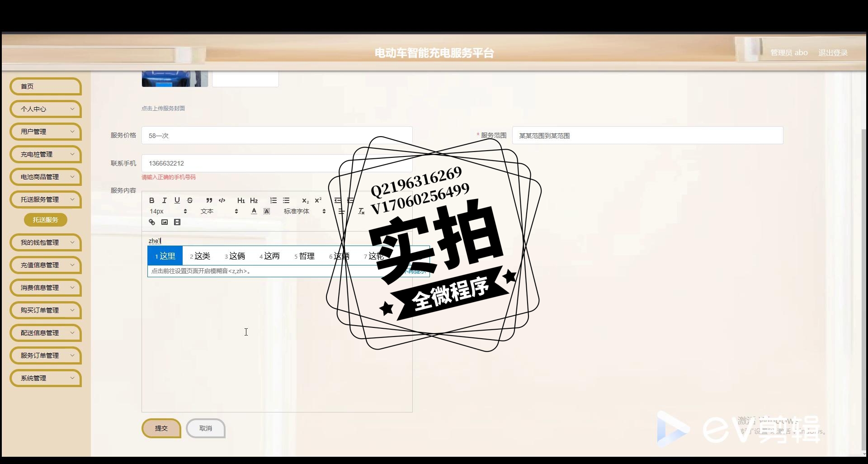Click the 电动车智能充电服务平台 title
The height and width of the screenshot is (464, 868).
point(434,53)
